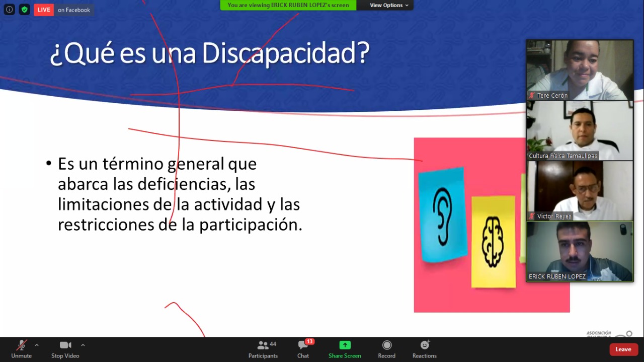Click the LIVE on Facebook indicator
644x362 pixels.
click(x=64, y=10)
